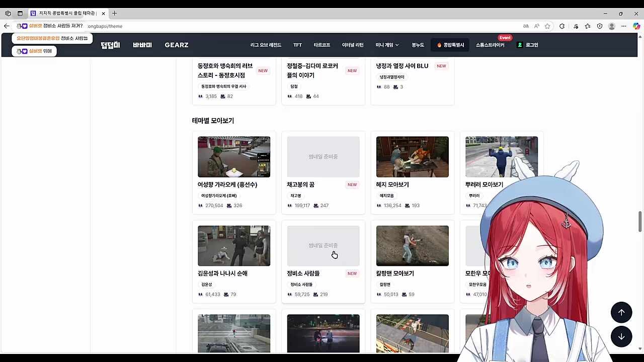Viewport: 644px width, 362px height.
Task: Open 혜지 모아보기 theme title
Action: (392, 185)
